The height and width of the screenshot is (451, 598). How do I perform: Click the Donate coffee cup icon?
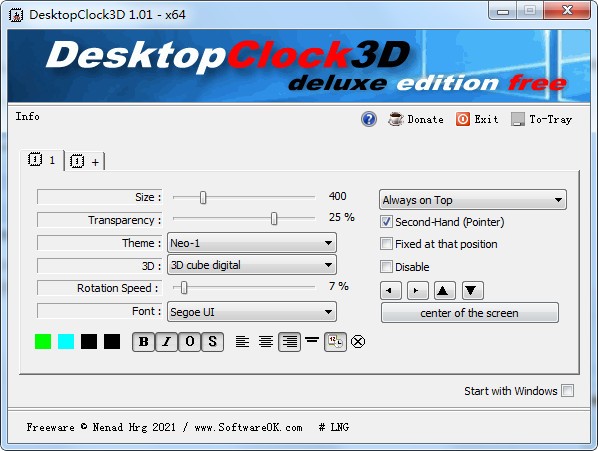pyautogui.click(x=395, y=119)
